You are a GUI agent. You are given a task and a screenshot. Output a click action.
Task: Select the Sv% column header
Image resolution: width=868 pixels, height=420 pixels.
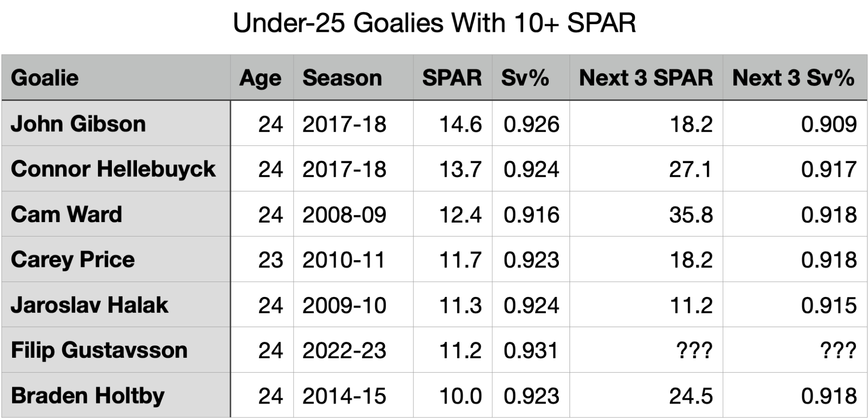[x=525, y=78]
